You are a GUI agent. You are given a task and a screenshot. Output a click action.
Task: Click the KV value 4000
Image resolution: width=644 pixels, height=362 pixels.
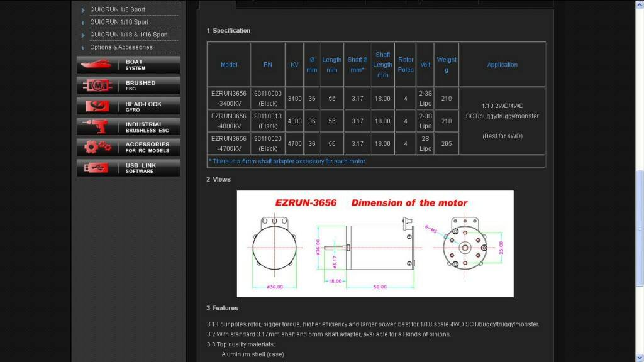294,121
